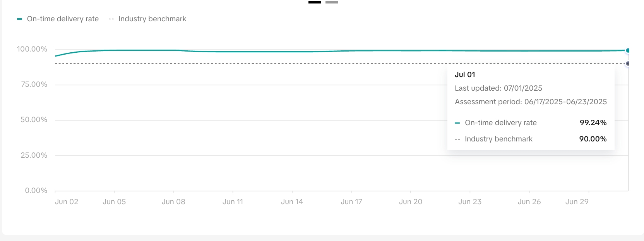This screenshot has width=644, height=241.
Task: Select the Jun 11 x-axis label
Action: [233, 202]
